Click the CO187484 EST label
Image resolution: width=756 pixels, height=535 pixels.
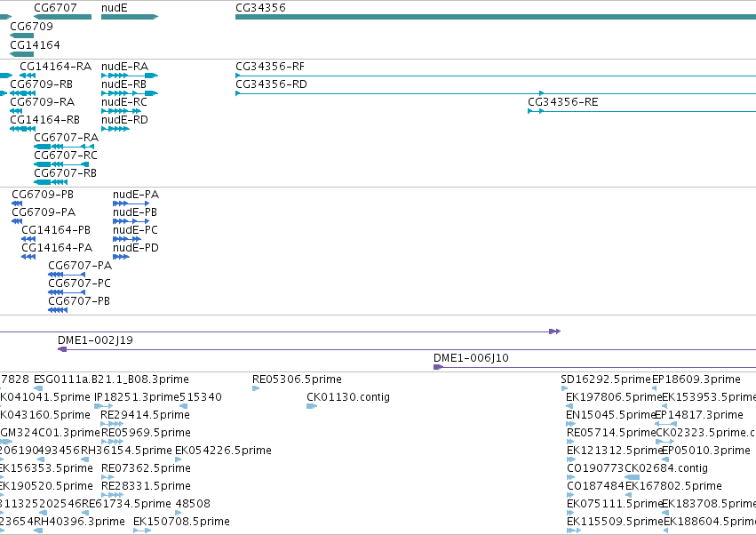[x=595, y=486]
